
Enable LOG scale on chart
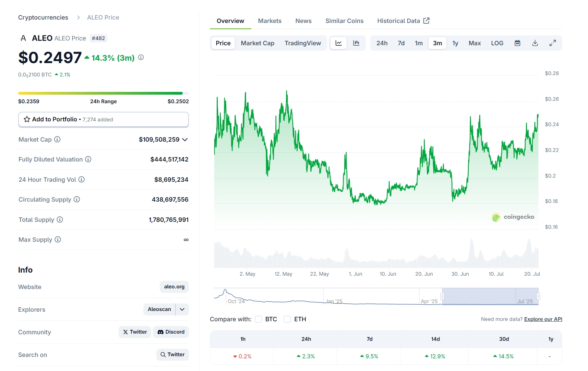(x=497, y=43)
